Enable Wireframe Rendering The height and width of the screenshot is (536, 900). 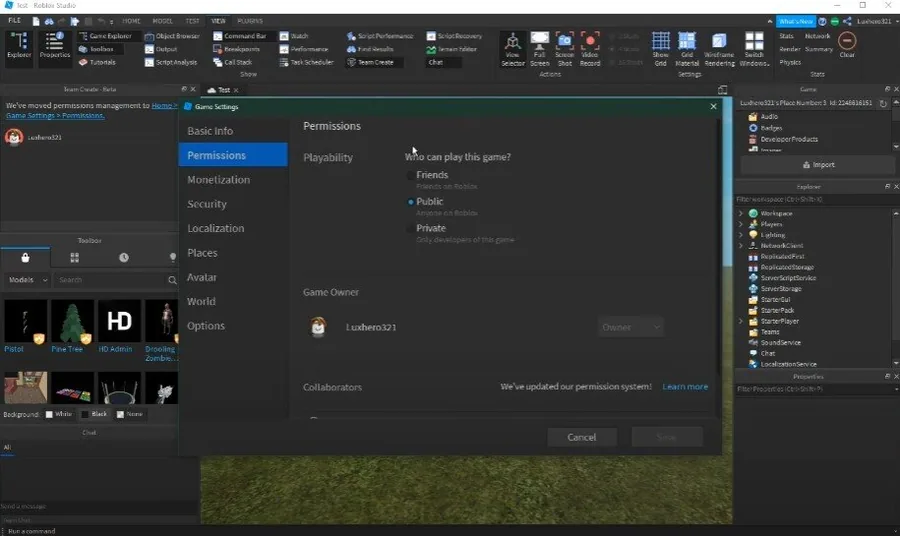tap(719, 49)
